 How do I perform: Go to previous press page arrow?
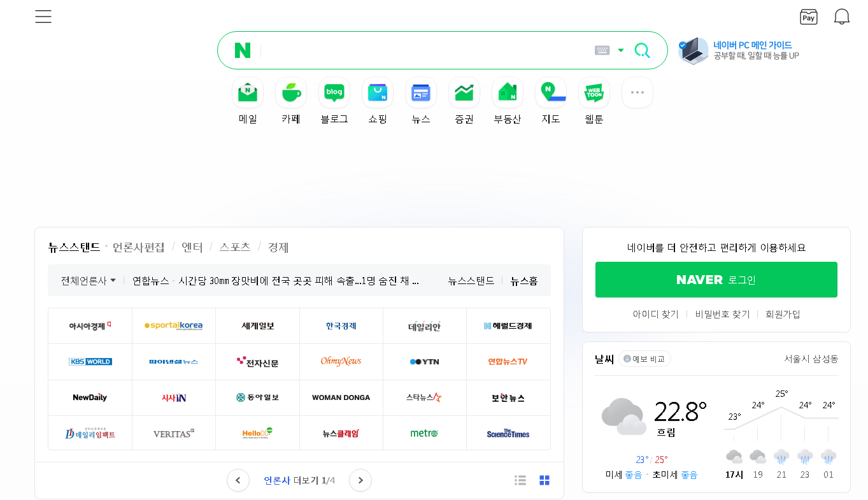click(238, 480)
